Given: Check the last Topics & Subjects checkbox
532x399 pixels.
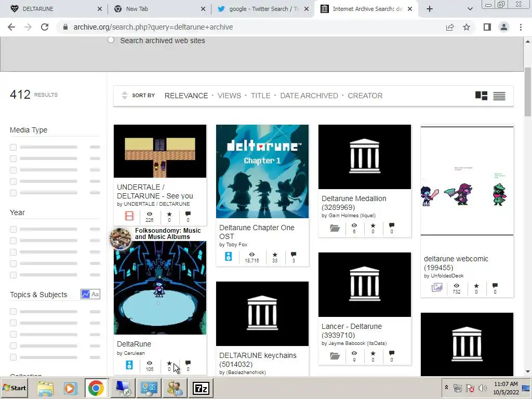Looking at the screenshot, I should tap(13, 357).
